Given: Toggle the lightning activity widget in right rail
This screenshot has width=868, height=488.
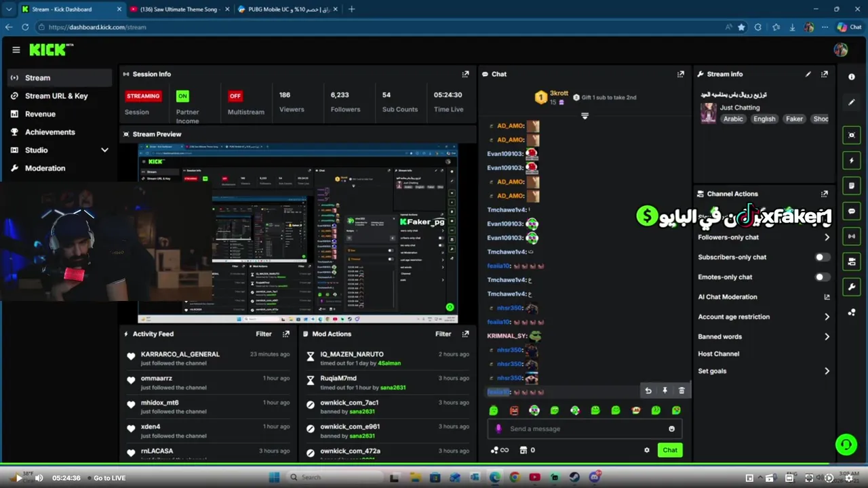Looking at the screenshot, I should 852,161.
